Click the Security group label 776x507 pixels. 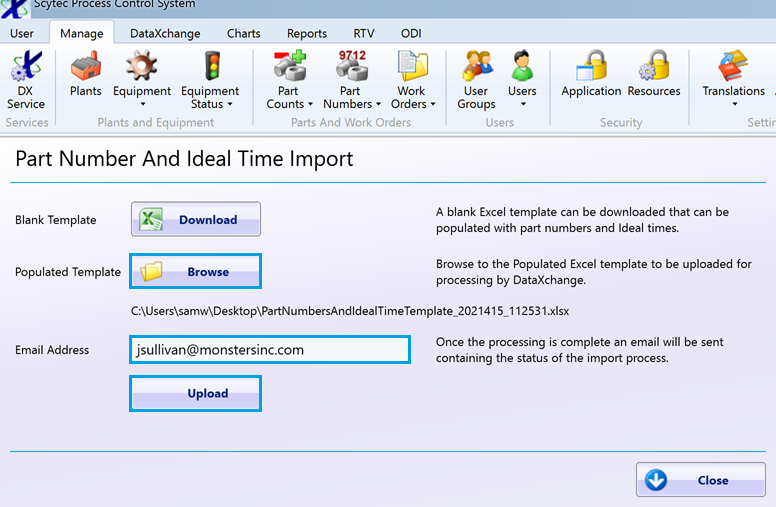[x=621, y=122]
